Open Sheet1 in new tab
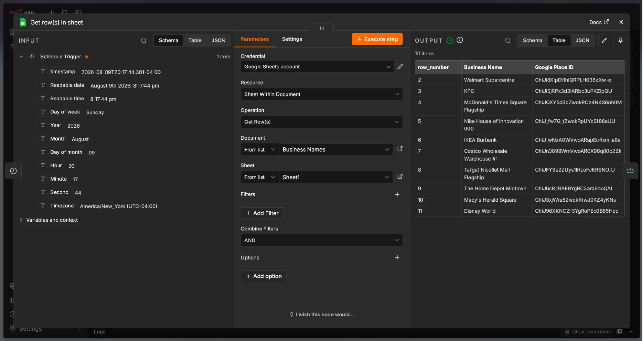Viewport: 644px width, 341px height. tap(400, 177)
